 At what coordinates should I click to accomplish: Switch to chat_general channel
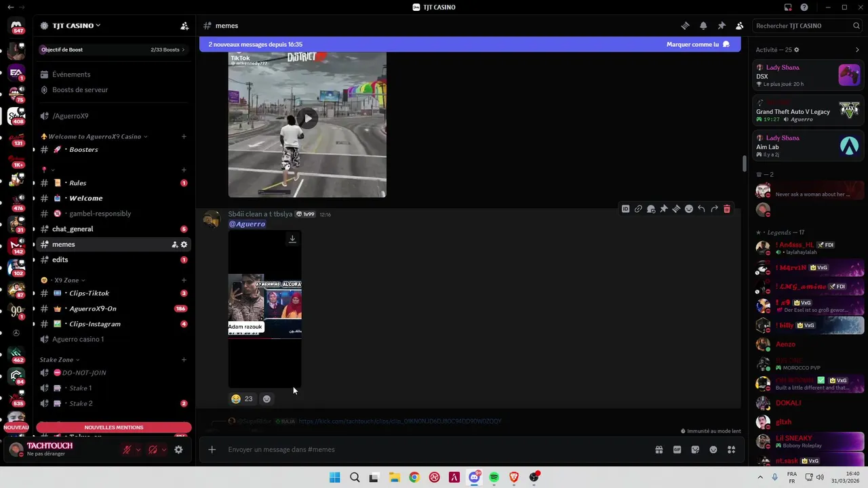[113, 229]
